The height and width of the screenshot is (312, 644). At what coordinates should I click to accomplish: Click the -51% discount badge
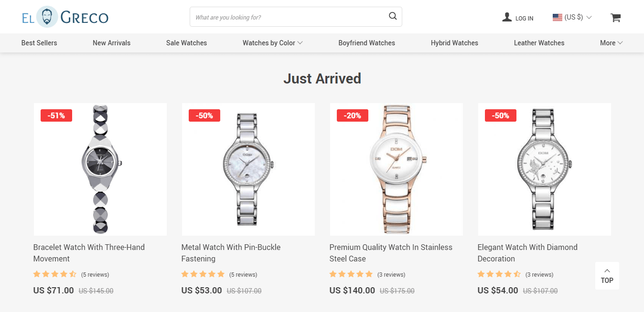pyautogui.click(x=56, y=115)
